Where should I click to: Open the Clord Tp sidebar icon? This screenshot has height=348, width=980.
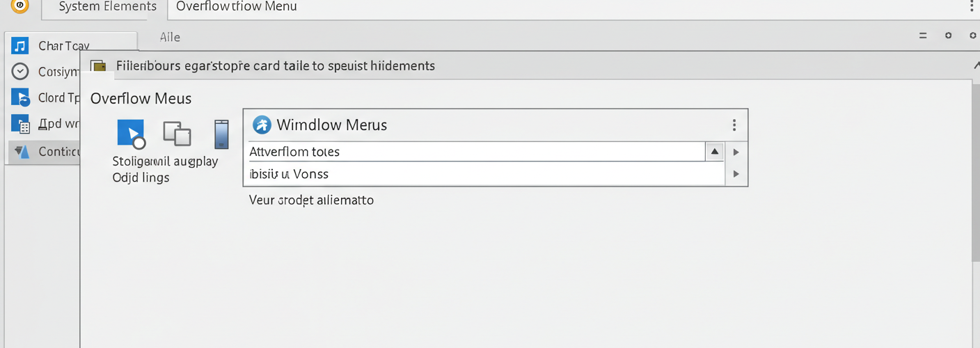(20, 97)
